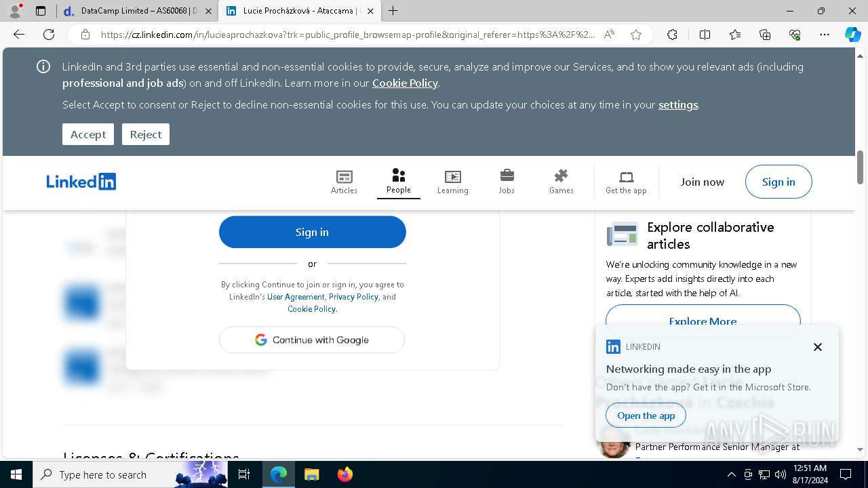
Task: Open the User Agreement link
Action: pos(296,297)
